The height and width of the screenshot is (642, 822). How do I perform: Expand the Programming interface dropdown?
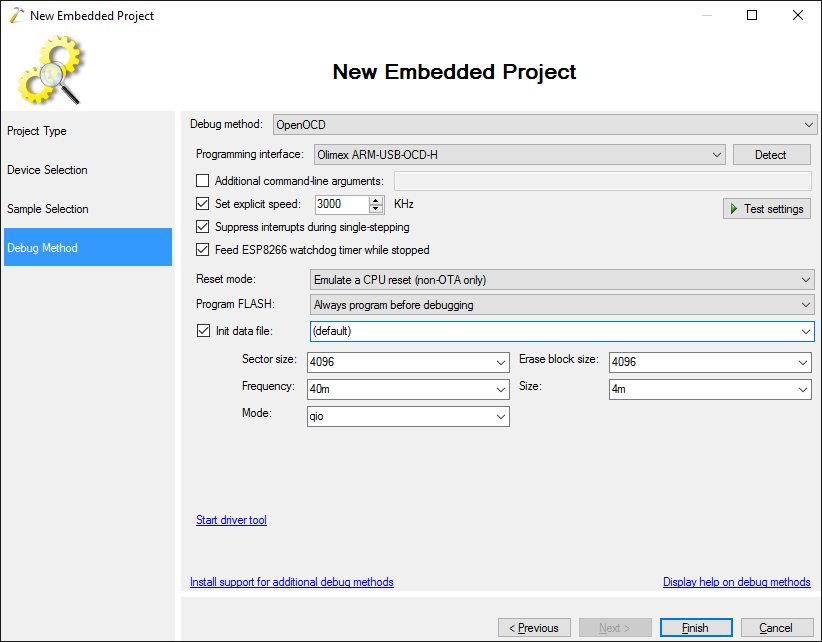[520, 155]
